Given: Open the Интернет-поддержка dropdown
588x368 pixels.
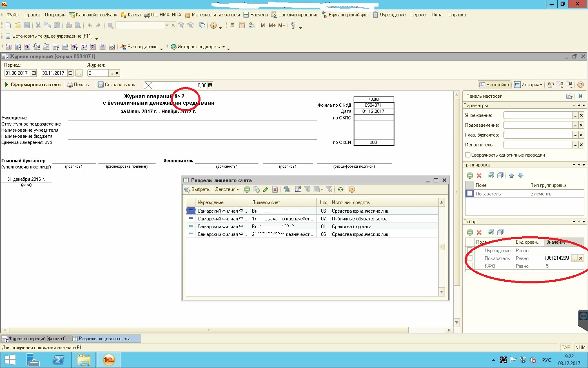Looking at the screenshot, I should [198, 47].
